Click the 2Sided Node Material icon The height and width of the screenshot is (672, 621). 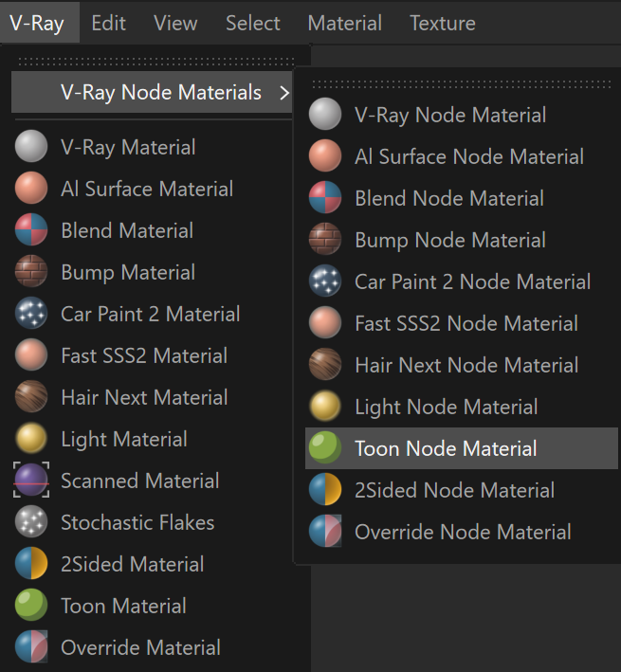tap(325, 489)
